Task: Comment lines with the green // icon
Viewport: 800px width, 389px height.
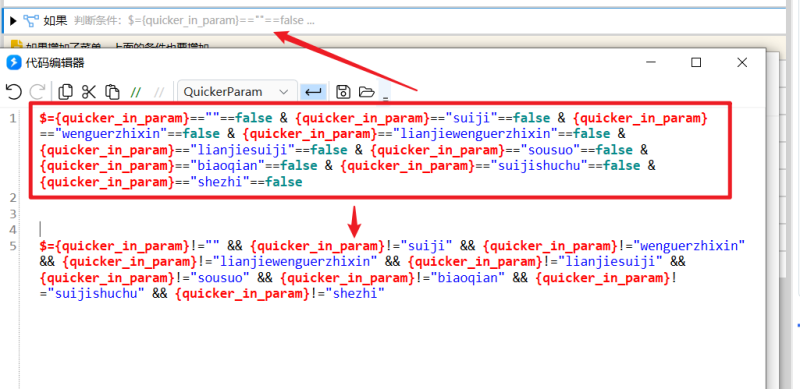Action: click(x=135, y=92)
